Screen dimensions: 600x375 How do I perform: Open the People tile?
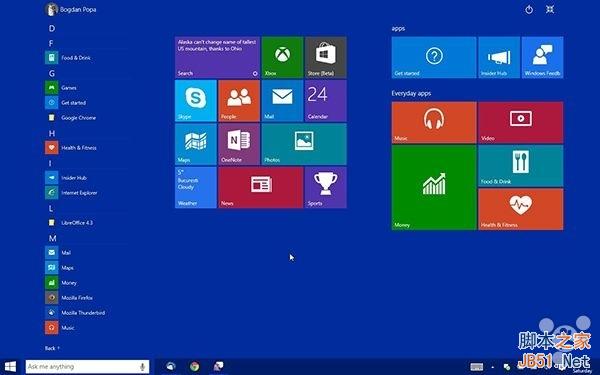click(x=239, y=101)
